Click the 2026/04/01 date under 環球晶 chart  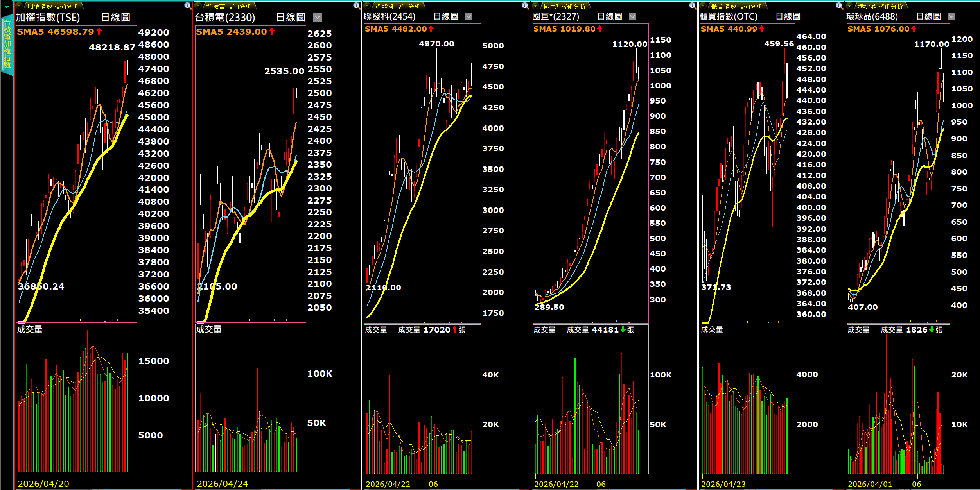(870, 484)
